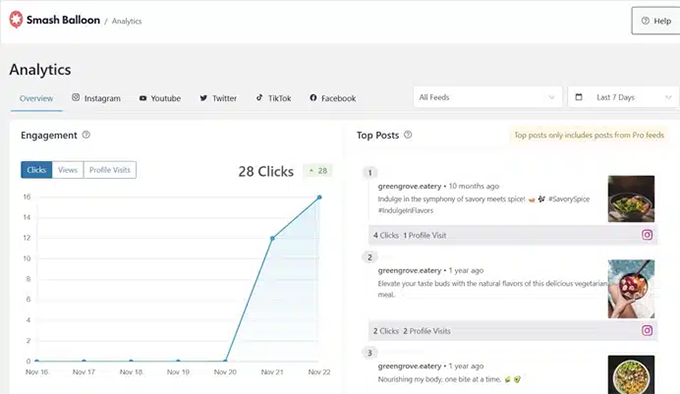This screenshot has width=680, height=394.
Task: Open the Help button
Action: pyautogui.click(x=656, y=20)
